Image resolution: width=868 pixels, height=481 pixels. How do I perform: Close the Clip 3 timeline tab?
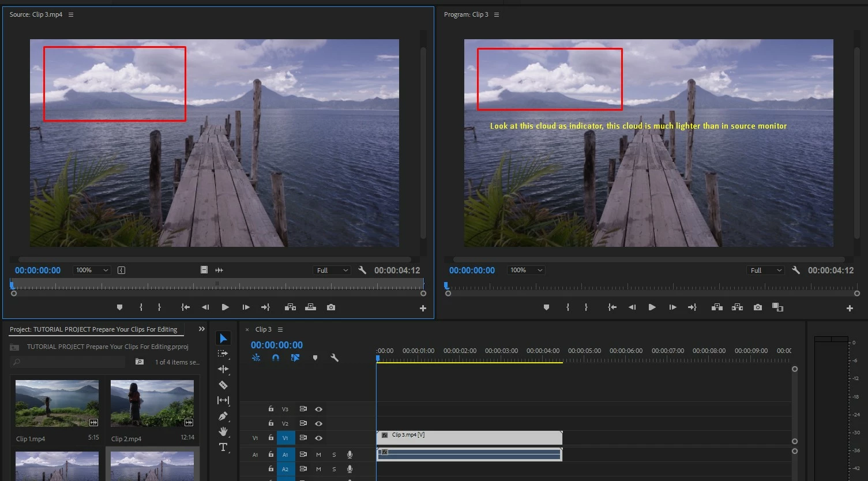coord(247,330)
